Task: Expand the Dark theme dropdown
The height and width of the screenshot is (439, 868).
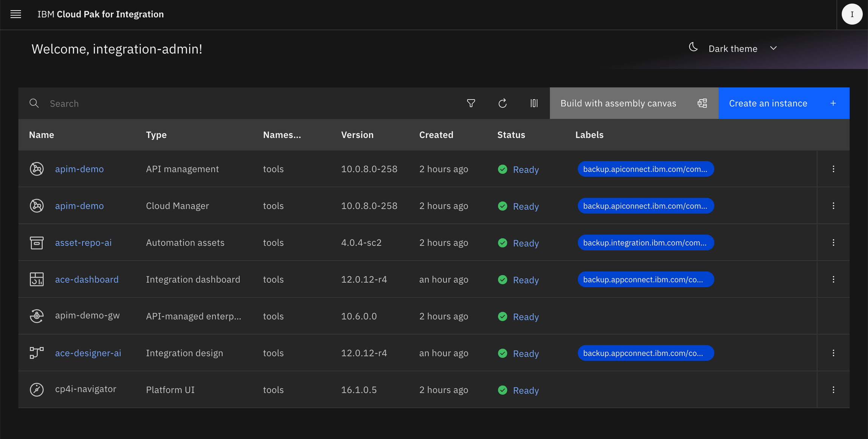Action: (774, 48)
